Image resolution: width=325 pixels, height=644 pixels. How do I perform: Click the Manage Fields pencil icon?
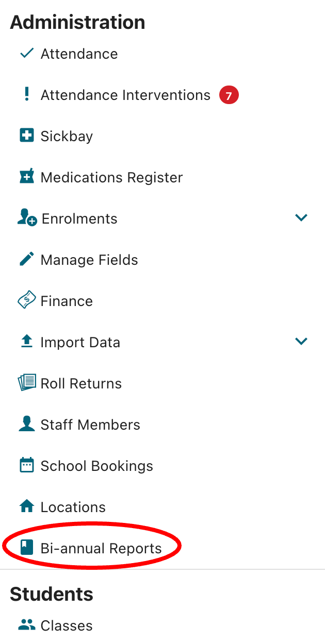point(26,259)
